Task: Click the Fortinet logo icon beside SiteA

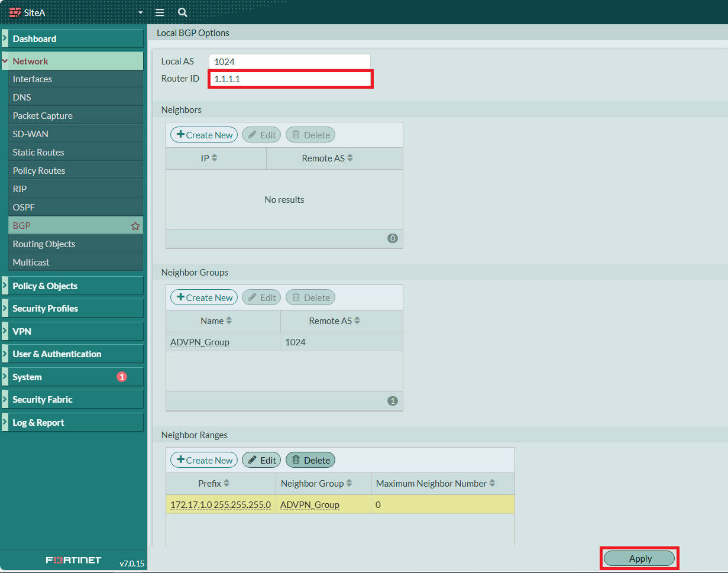Action: pyautogui.click(x=15, y=12)
